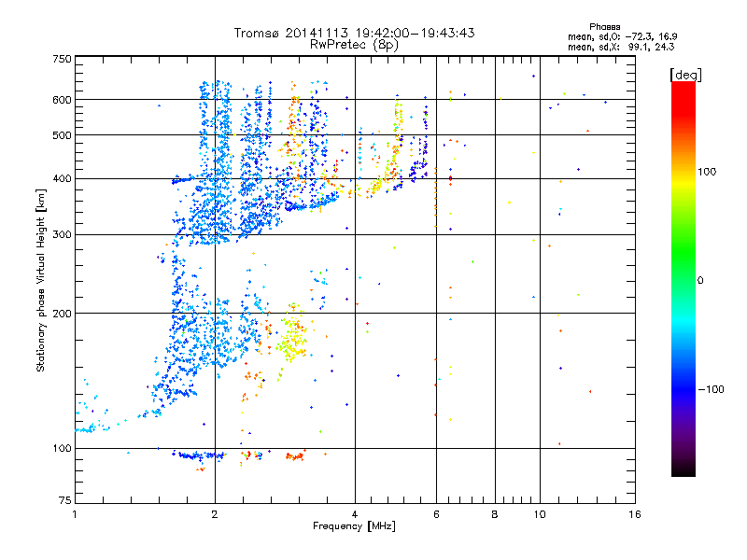This screenshot has width=747, height=560.
Task: Click the '[deg]' colorbar unit label
Action: (686, 75)
